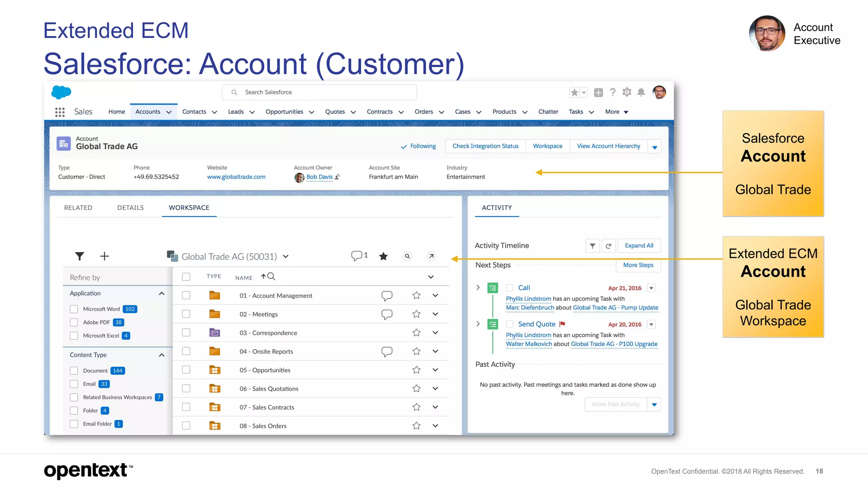This screenshot has height=488, width=868.
Task: Mark the Call task checkbox complete
Action: coord(510,288)
